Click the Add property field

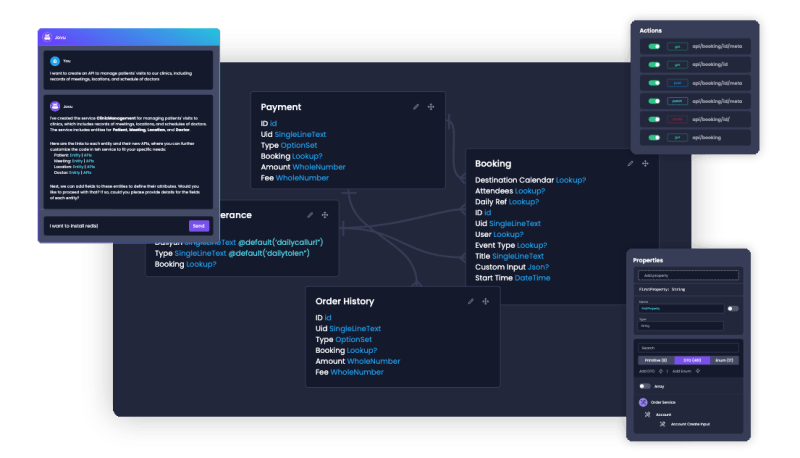(688, 275)
